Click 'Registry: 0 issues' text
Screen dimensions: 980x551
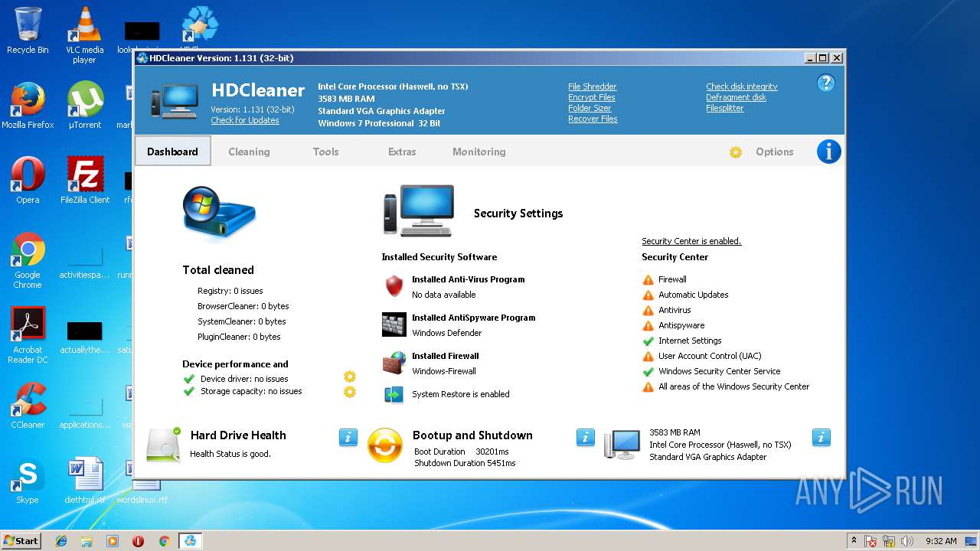[230, 291]
